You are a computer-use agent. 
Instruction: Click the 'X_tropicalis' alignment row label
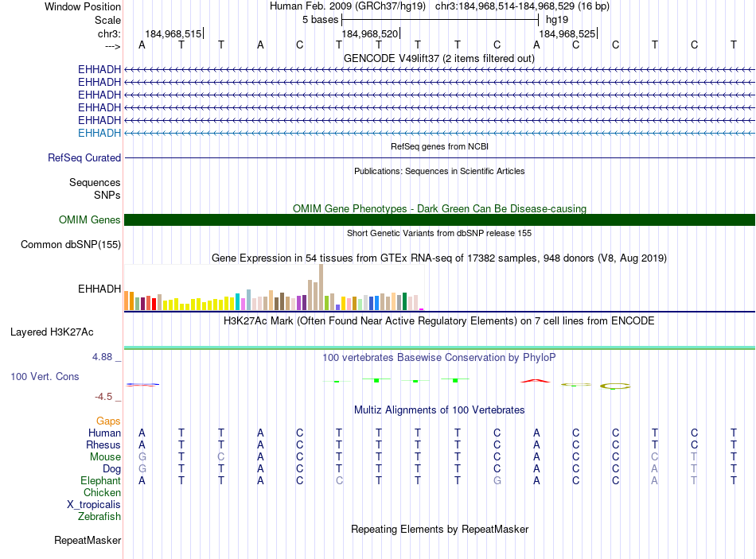[94, 505]
